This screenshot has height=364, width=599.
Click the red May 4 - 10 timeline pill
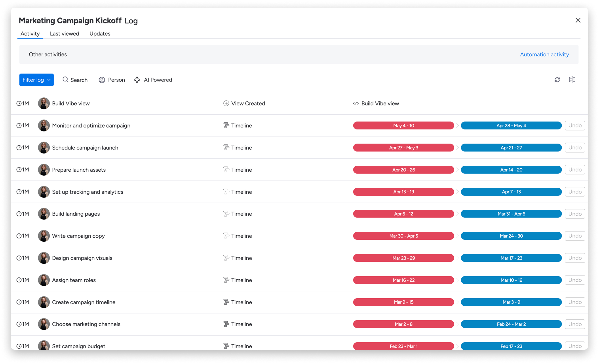pyautogui.click(x=403, y=126)
